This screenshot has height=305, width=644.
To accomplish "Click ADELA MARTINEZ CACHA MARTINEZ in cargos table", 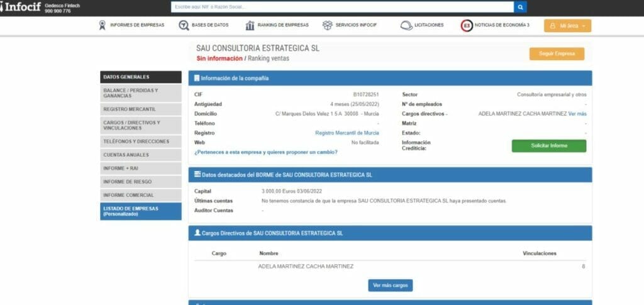I will point(306,267).
